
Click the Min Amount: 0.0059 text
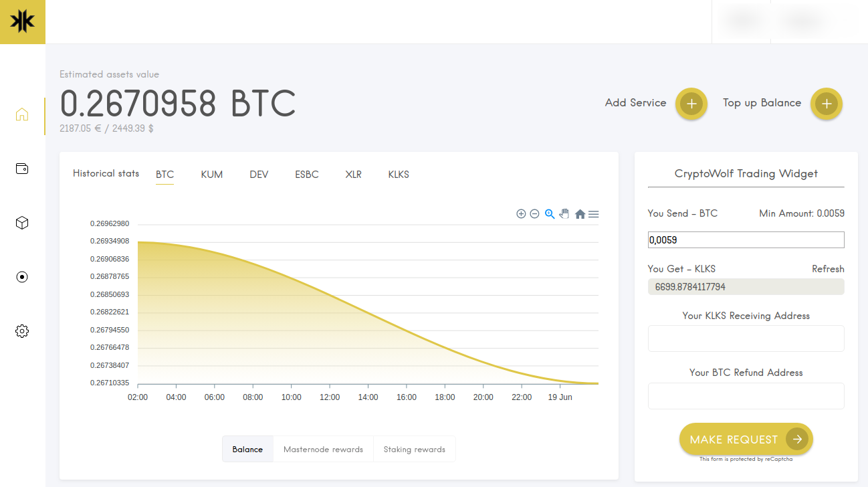802,213
